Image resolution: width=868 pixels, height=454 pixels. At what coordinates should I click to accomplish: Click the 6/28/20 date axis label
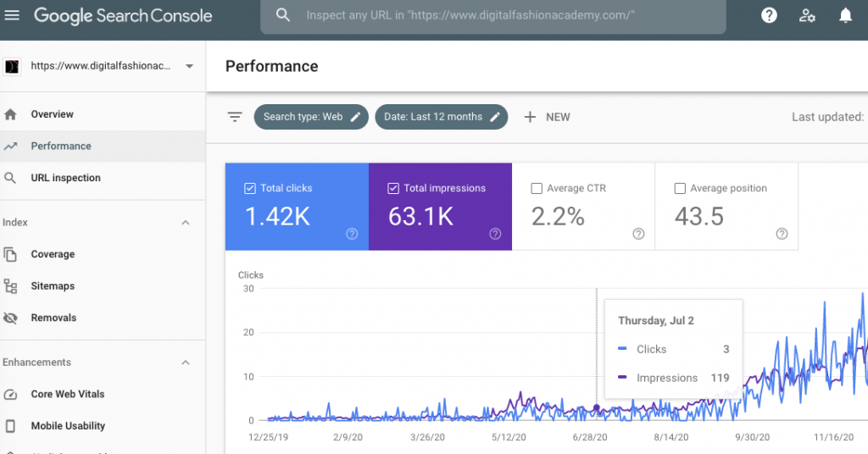(590, 437)
